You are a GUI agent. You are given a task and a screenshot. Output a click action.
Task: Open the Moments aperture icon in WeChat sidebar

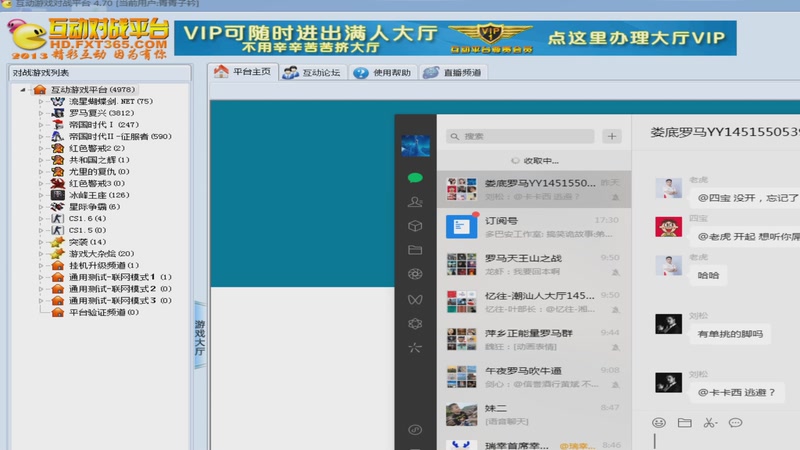point(415,274)
